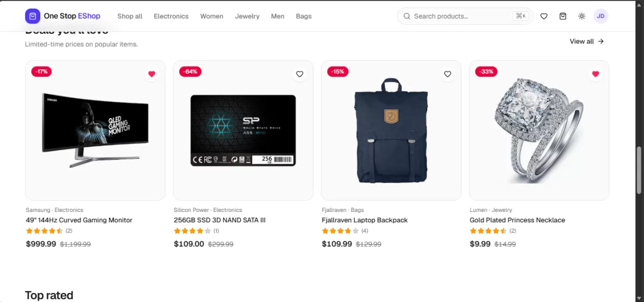This screenshot has width=644, height=302.
Task: Click the View all link arrow
Action: 601,41
